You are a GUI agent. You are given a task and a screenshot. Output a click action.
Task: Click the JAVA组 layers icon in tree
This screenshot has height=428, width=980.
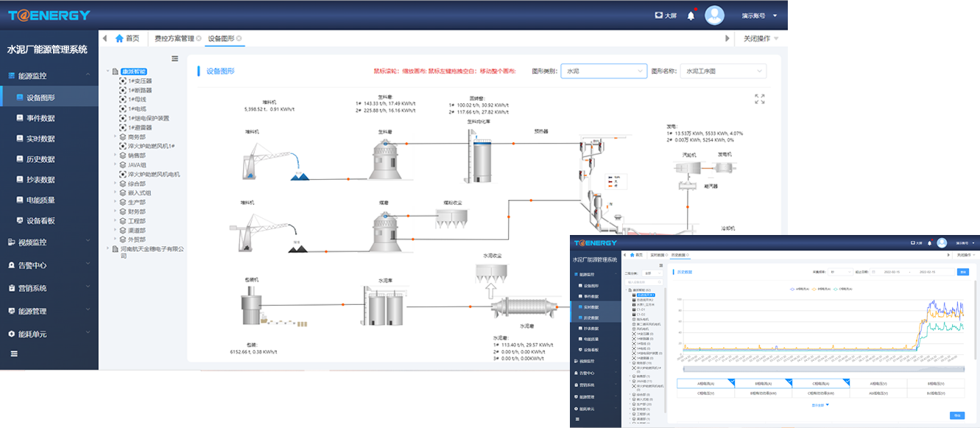pos(123,165)
